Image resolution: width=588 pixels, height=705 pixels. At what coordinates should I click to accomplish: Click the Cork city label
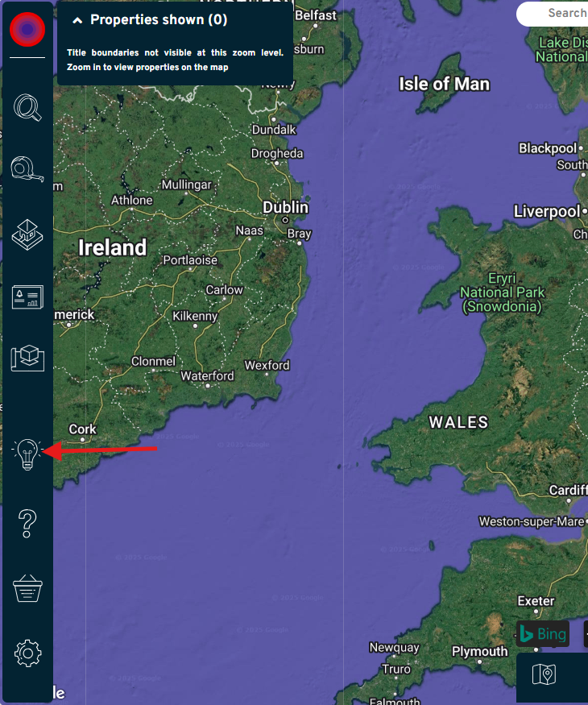(x=82, y=429)
